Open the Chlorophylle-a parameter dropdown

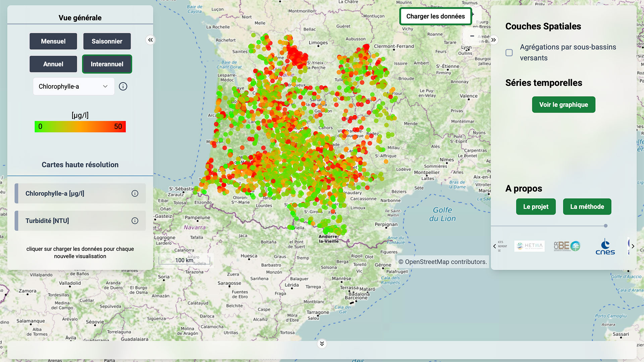click(73, 86)
